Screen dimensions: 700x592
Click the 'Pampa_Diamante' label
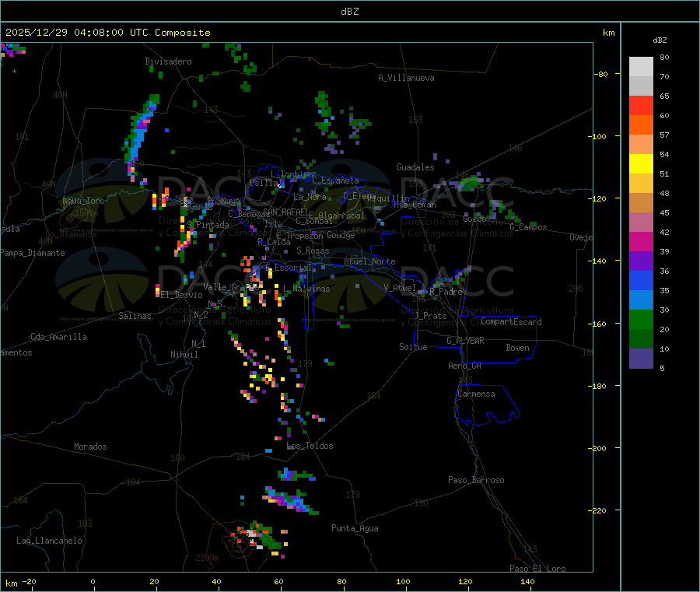click(32, 253)
